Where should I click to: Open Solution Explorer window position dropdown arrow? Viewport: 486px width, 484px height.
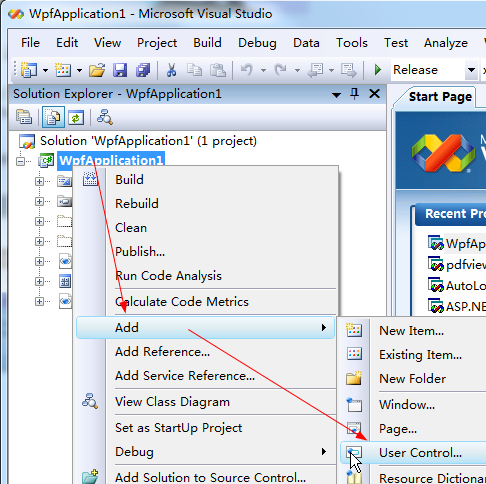coord(336,95)
